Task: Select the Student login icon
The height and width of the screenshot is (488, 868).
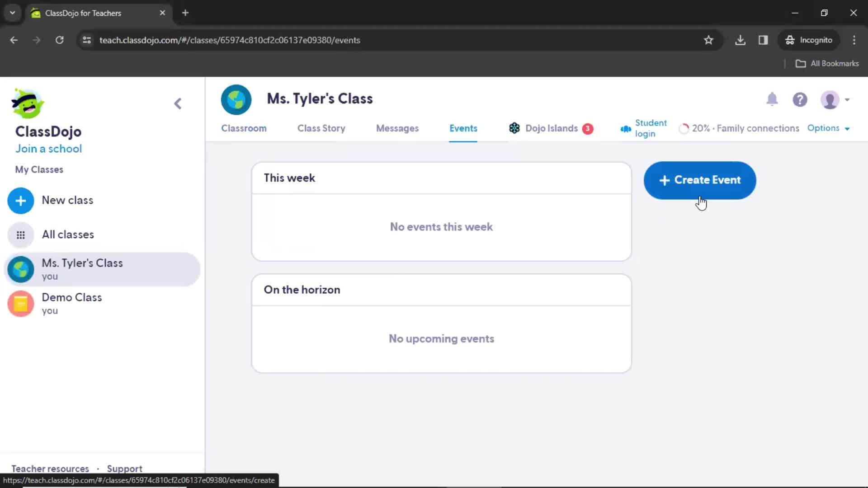Action: click(x=626, y=128)
